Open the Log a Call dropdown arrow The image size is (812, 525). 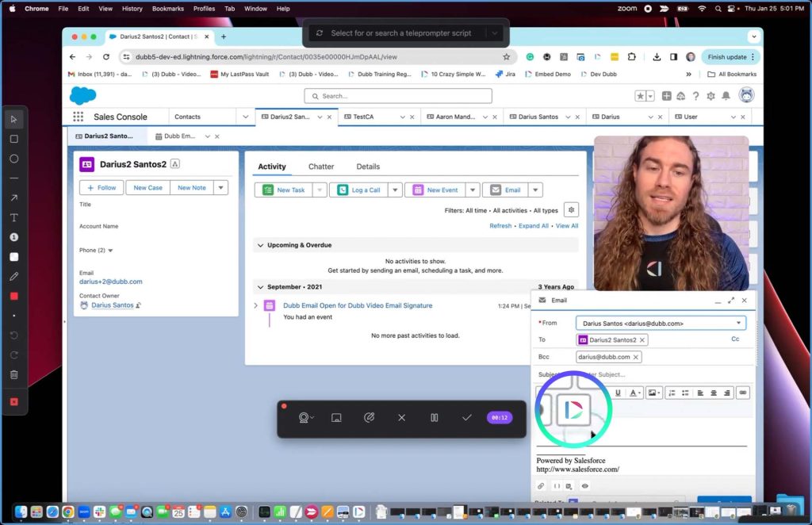coord(395,190)
